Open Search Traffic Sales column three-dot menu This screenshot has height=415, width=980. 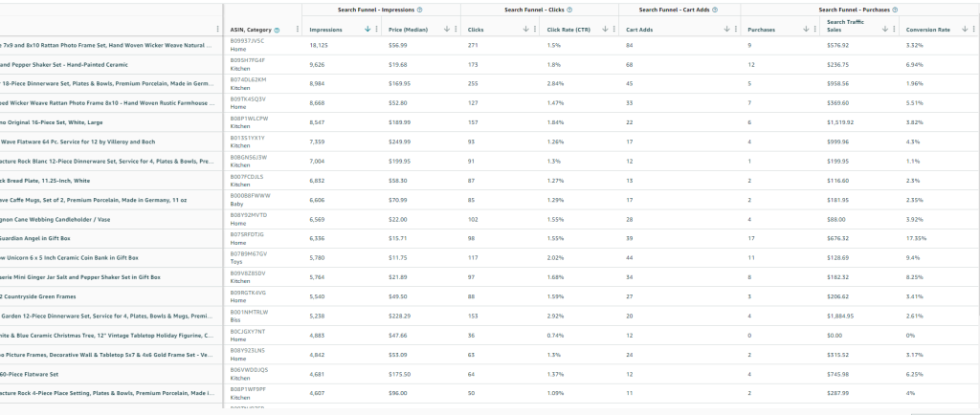894,30
